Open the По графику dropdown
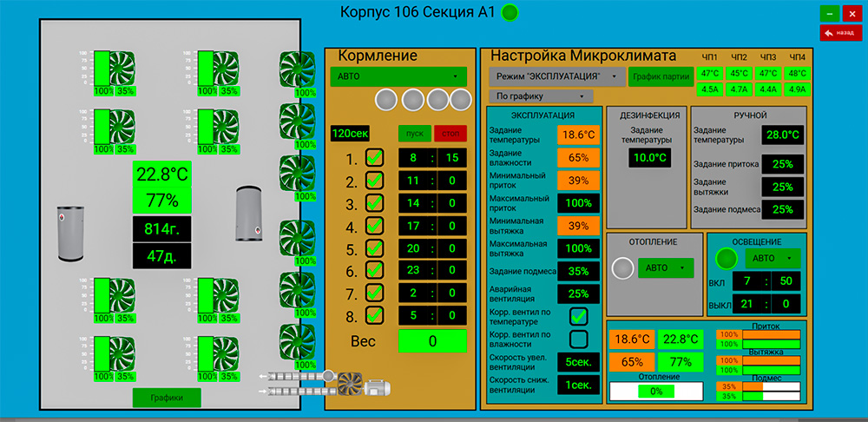This screenshot has height=422, width=868. tap(541, 96)
